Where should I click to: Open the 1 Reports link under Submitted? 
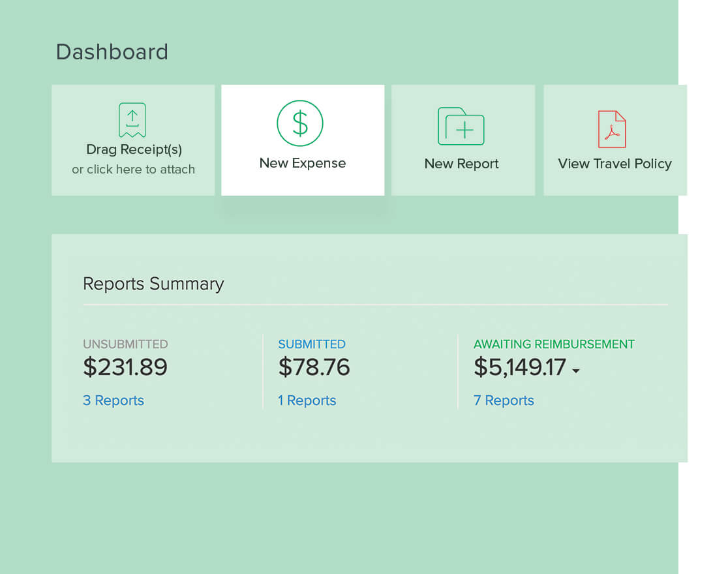(307, 400)
